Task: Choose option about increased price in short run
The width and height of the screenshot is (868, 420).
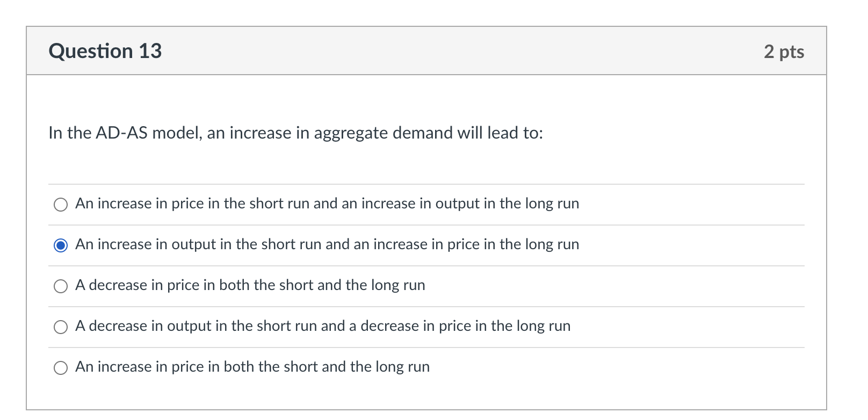Action: point(61,204)
